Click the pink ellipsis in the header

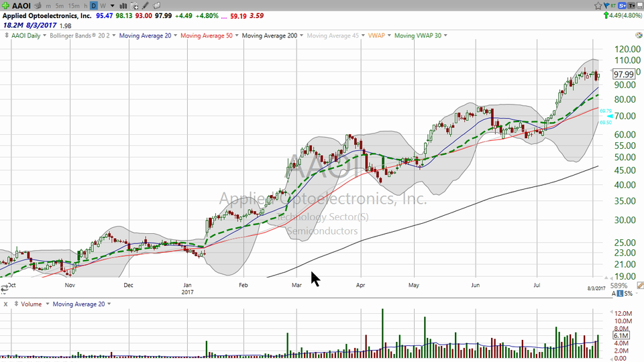224,17
